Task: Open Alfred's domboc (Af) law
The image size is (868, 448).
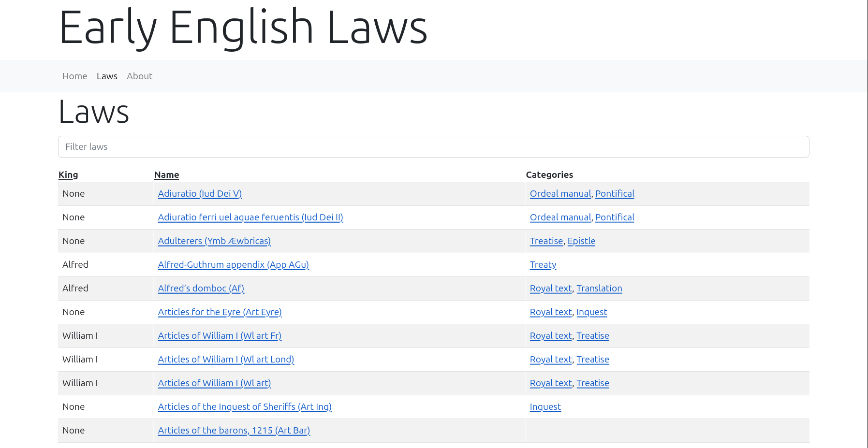Action: 201,289
